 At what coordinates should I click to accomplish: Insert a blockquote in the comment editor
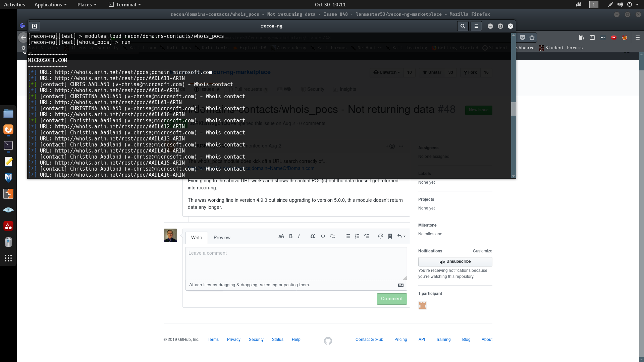(313, 236)
